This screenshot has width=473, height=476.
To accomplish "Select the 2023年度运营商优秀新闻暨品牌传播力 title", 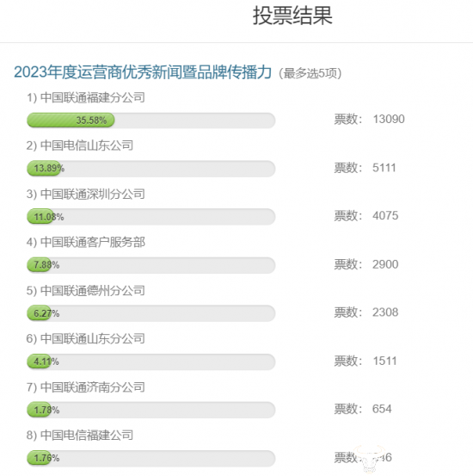I will point(143,72).
